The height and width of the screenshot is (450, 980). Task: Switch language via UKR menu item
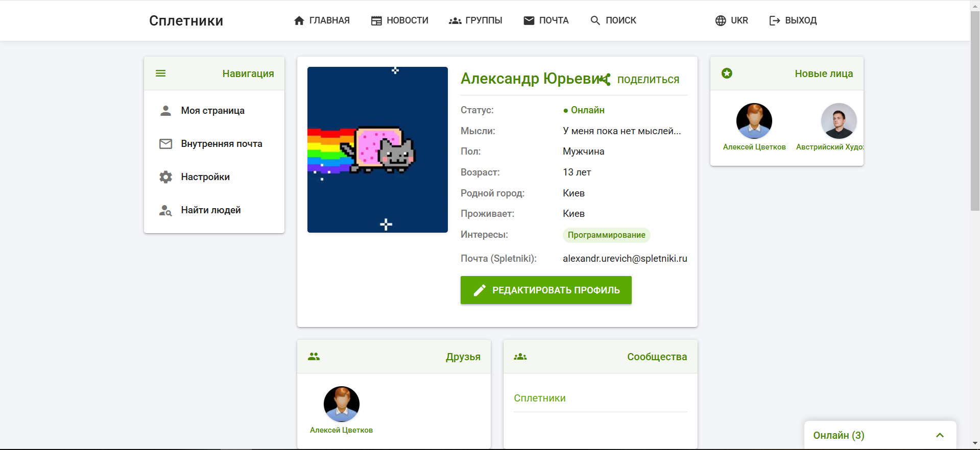click(x=732, y=20)
